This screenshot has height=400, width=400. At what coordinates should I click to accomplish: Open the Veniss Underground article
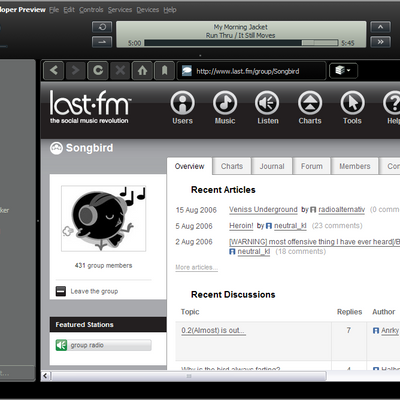tap(263, 209)
